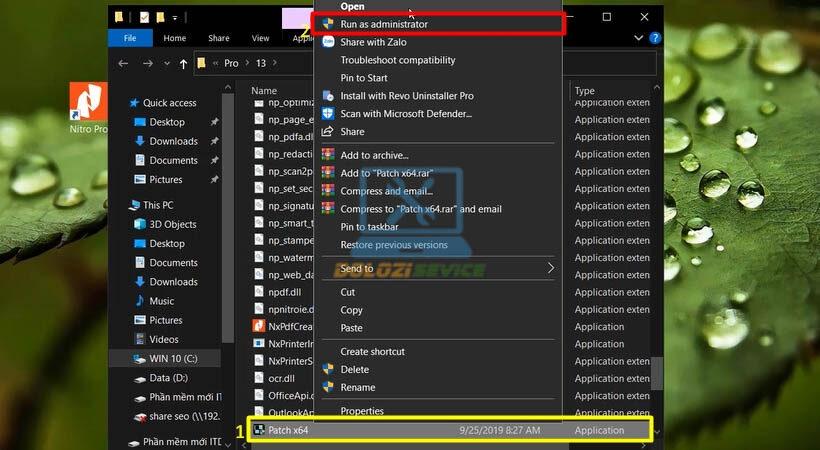The height and width of the screenshot is (450, 820).
Task: Switch to the View ribbon tab
Action: coord(260,38)
